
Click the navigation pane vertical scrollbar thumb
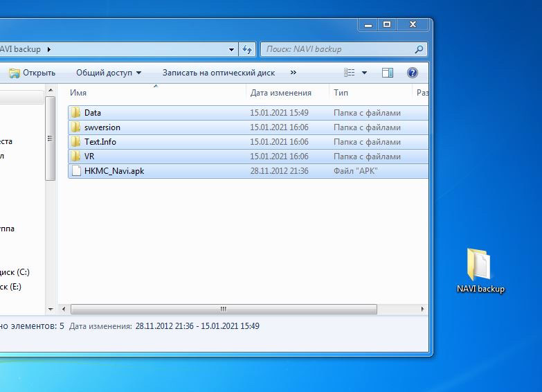tap(50, 139)
